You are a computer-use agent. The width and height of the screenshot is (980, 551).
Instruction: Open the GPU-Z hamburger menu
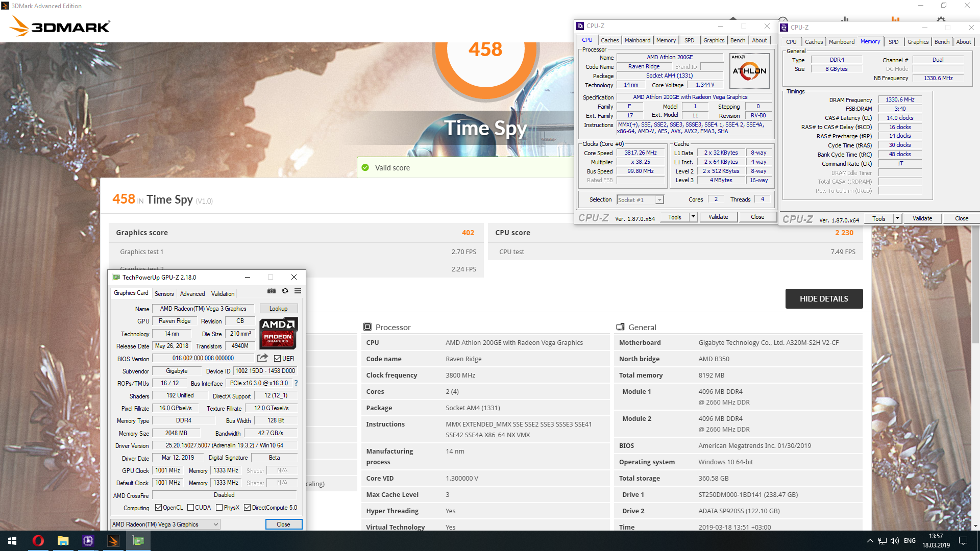point(298,291)
